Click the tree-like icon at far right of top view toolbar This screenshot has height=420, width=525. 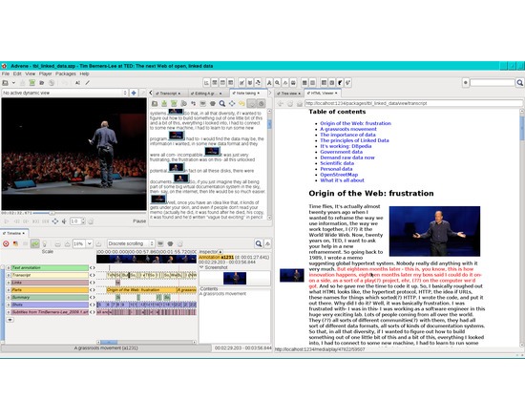click(x=348, y=83)
